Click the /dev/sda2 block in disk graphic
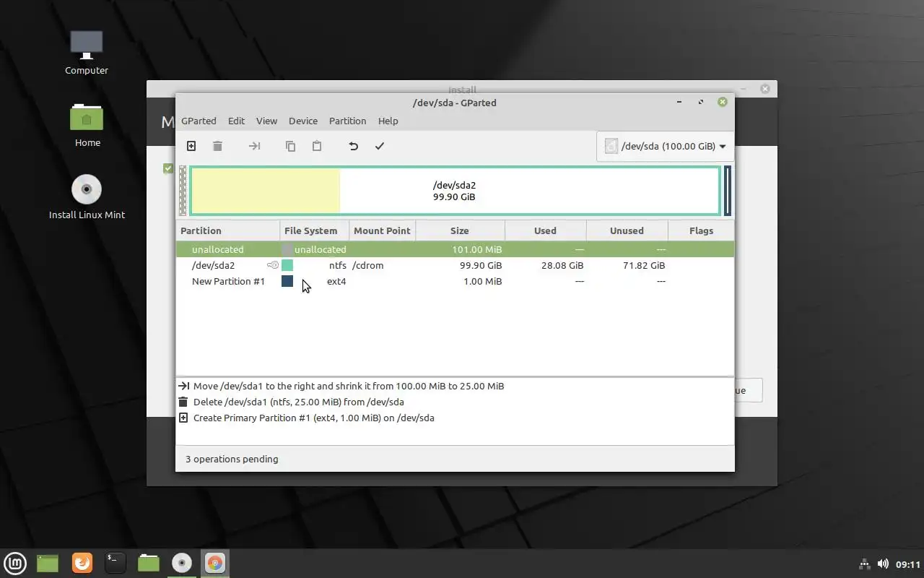The width and height of the screenshot is (924, 578). coord(455,191)
